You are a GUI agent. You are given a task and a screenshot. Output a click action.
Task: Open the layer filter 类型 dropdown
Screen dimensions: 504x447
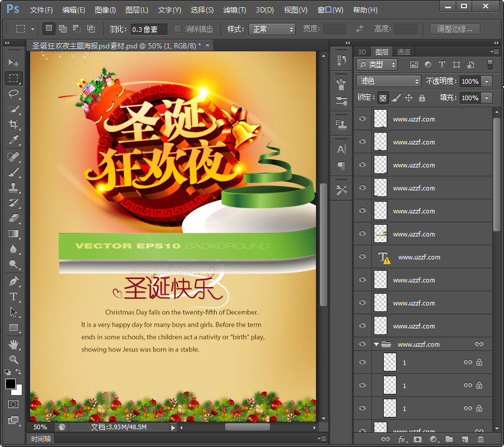(x=377, y=65)
